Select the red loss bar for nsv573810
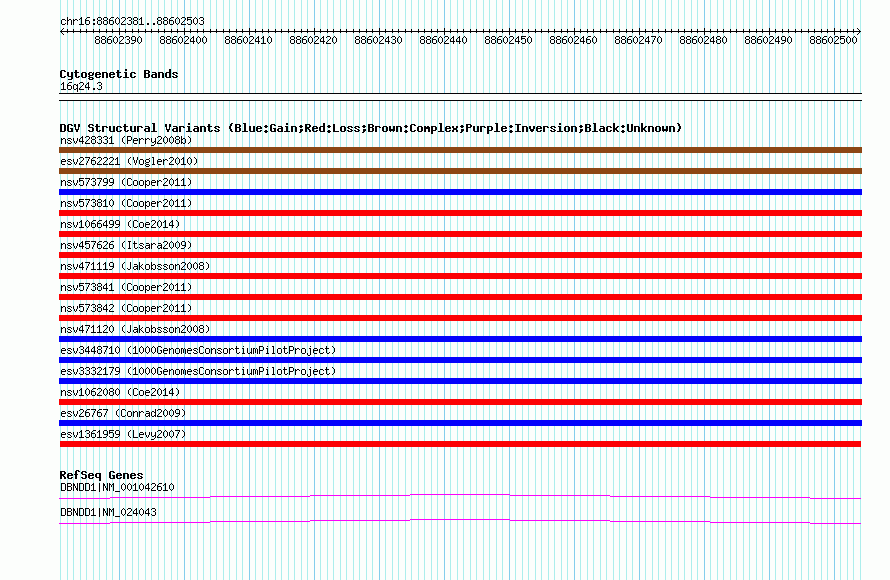This screenshot has width=890, height=580. click(x=460, y=213)
